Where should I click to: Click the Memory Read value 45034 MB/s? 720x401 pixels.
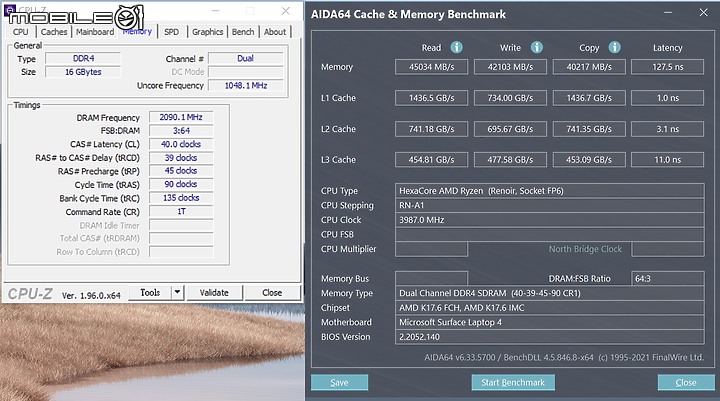pyautogui.click(x=431, y=67)
